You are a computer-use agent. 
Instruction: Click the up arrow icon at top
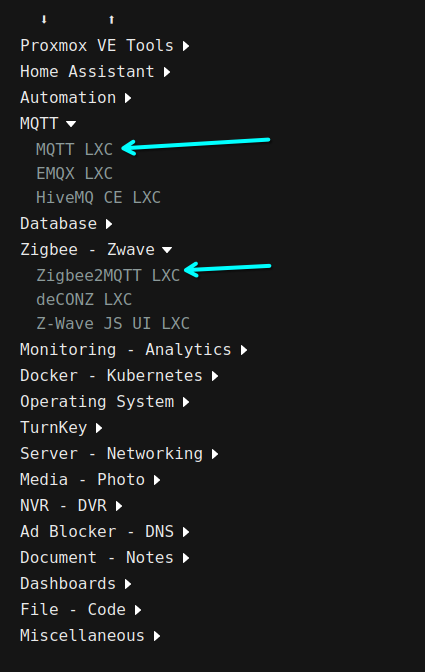point(111,19)
